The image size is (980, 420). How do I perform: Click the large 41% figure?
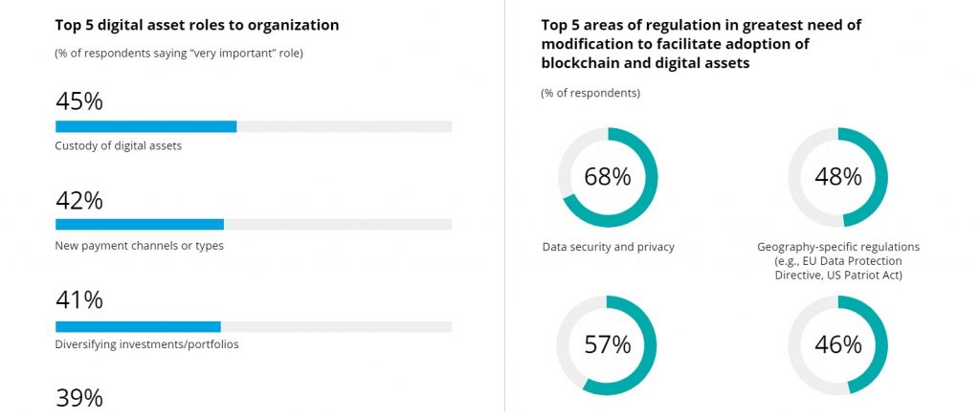point(79,299)
